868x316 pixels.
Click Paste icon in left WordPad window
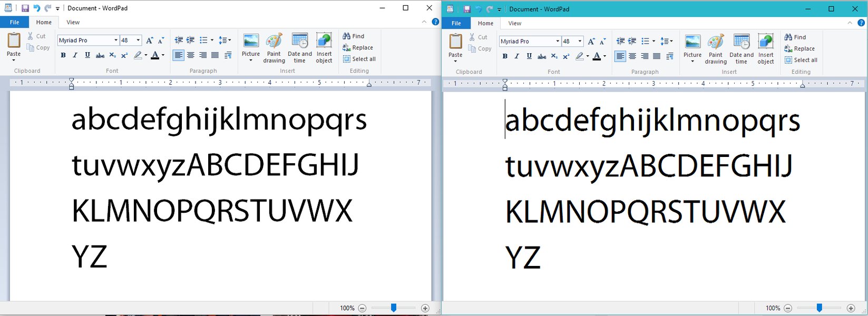[14, 41]
